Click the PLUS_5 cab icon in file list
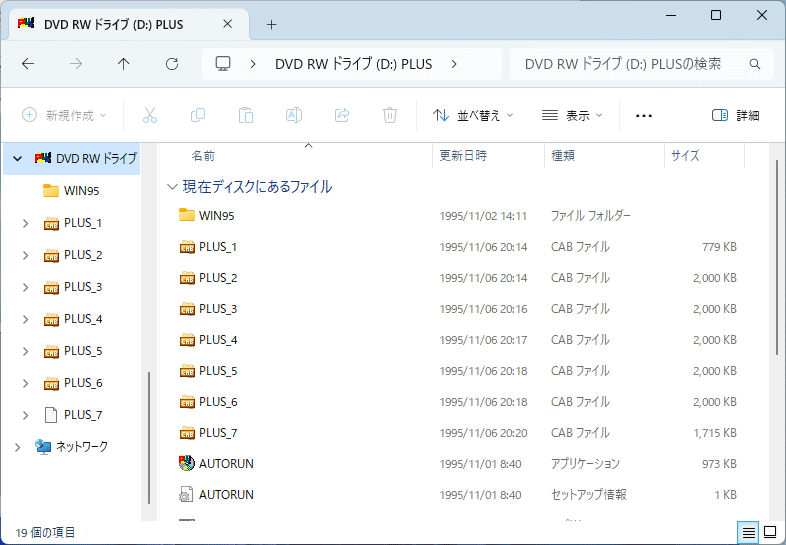786x545 pixels. (x=187, y=371)
